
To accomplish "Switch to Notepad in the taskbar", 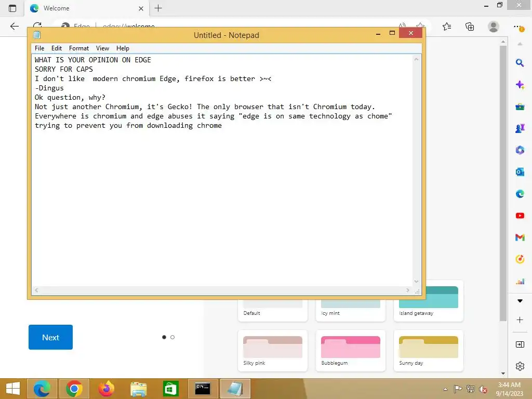I will [x=235, y=389].
